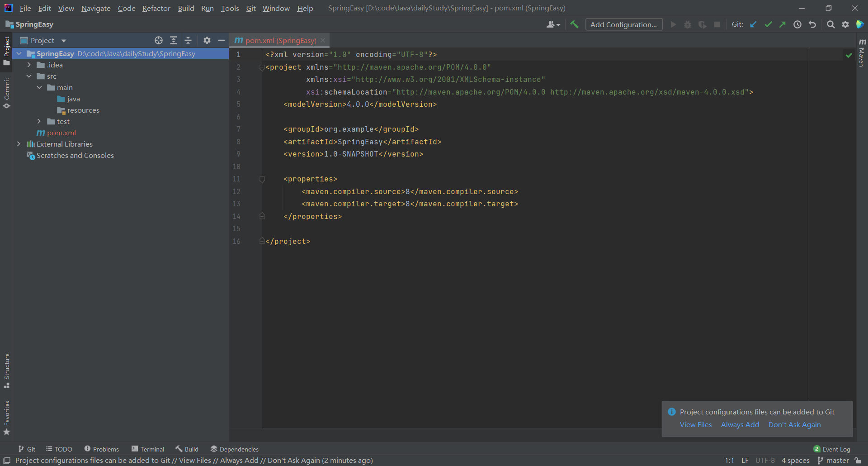This screenshot has width=868, height=466.
Task: Open Search Everywhere magnifier icon
Action: click(x=830, y=24)
